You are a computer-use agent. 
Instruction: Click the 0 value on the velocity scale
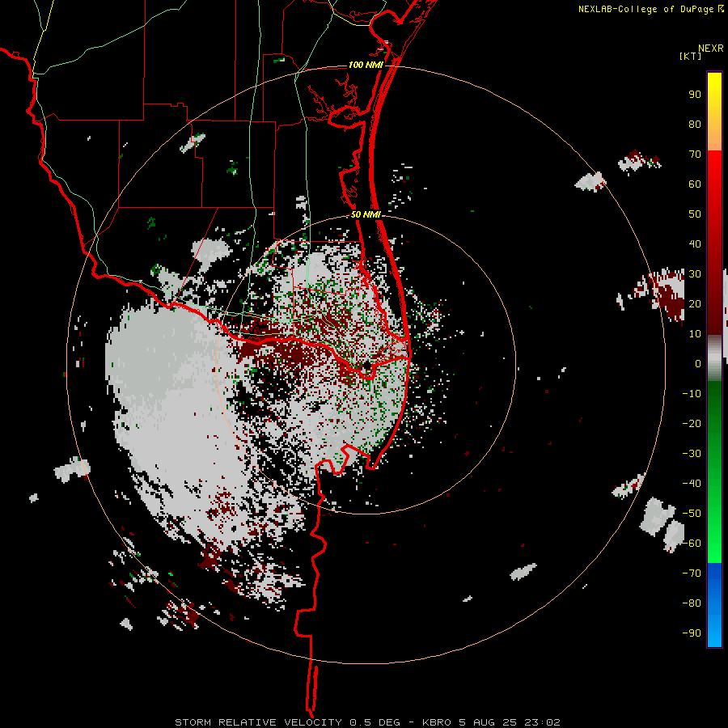point(698,364)
